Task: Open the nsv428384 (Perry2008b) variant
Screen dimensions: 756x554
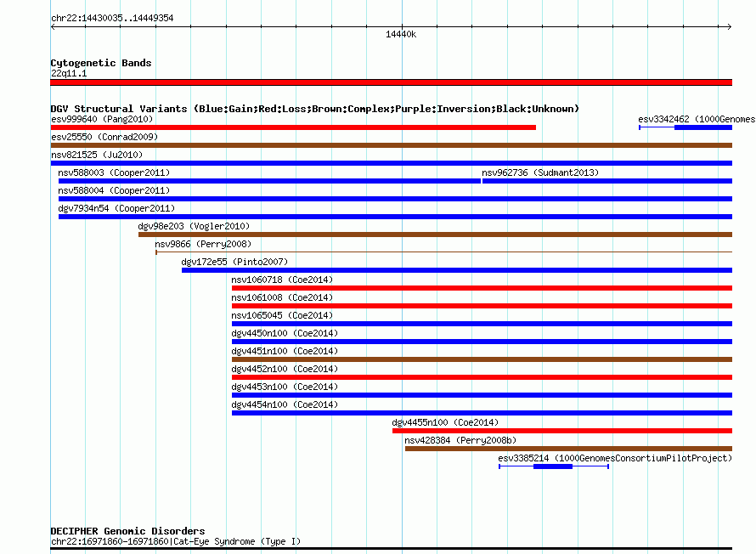Action: coord(460,440)
